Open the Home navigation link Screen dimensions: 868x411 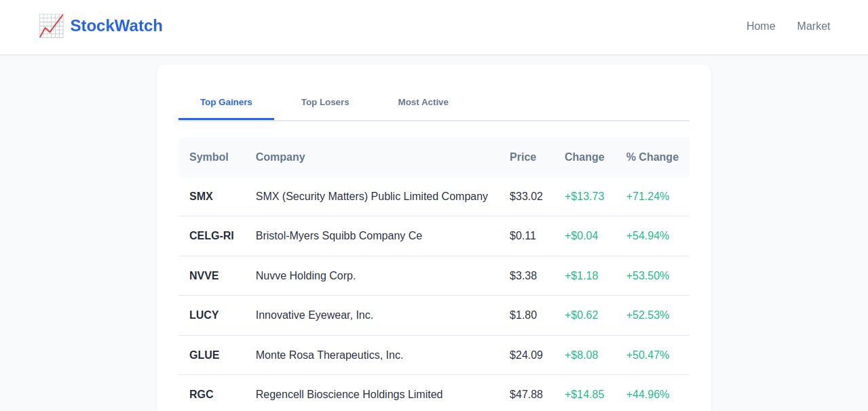coord(760,26)
